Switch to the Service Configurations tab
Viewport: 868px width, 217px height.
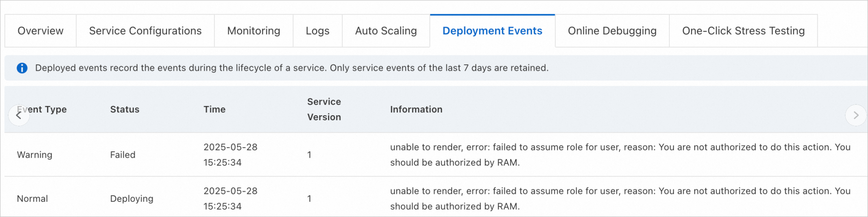pos(145,31)
